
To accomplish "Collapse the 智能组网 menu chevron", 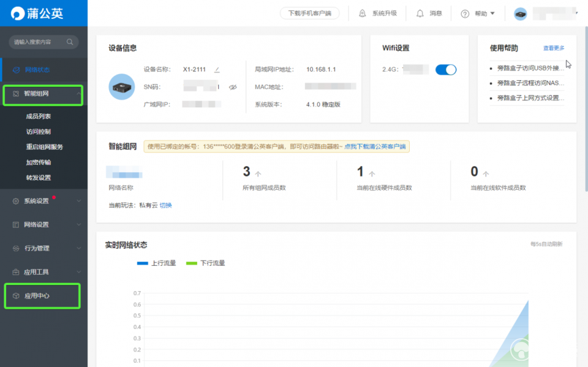I will [78, 94].
